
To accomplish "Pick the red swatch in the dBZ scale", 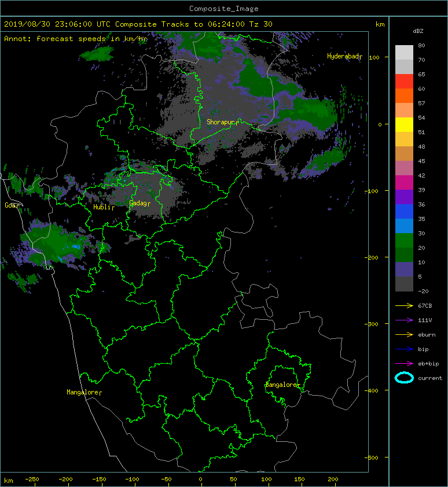I will point(404,82).
